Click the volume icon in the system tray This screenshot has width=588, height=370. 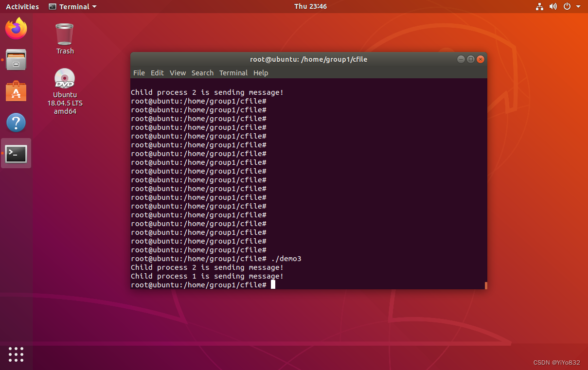(553, 6)
